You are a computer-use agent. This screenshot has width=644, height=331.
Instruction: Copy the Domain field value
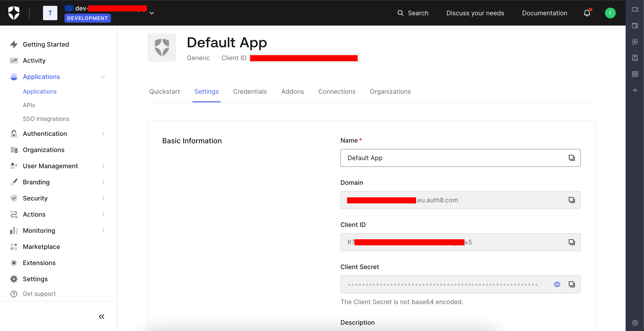[x=571, y=200]
